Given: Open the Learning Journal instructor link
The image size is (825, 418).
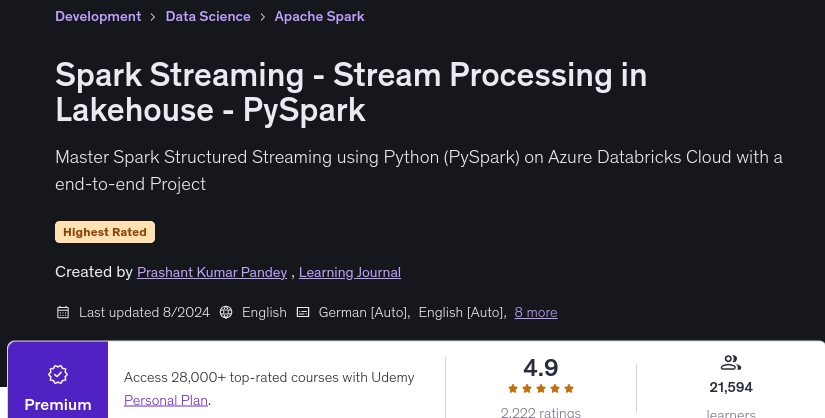Looking at the screenshot, I should (350, 272).
